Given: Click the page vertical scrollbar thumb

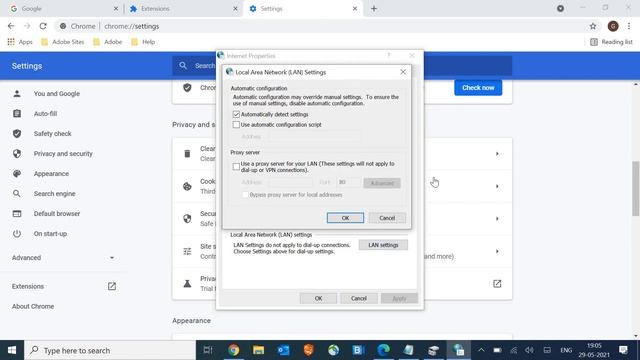Looking at the screenshot, I should click(x=636, y=188).
